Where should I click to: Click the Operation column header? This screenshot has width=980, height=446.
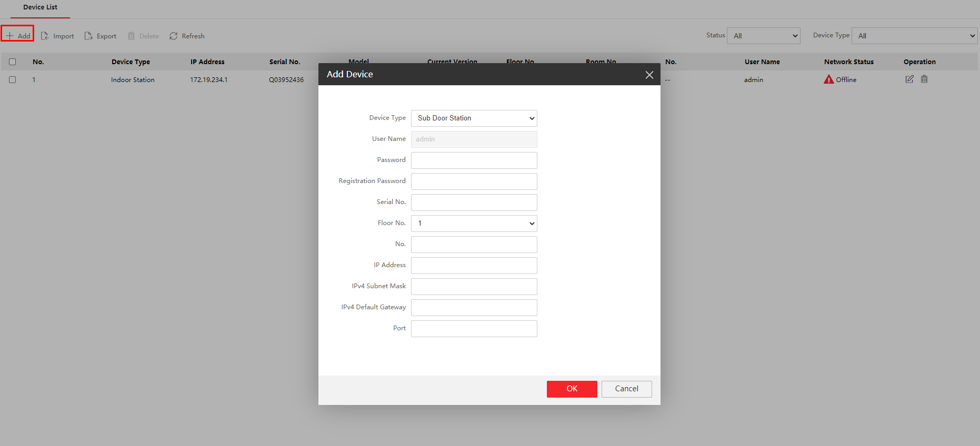coord(919,62)
